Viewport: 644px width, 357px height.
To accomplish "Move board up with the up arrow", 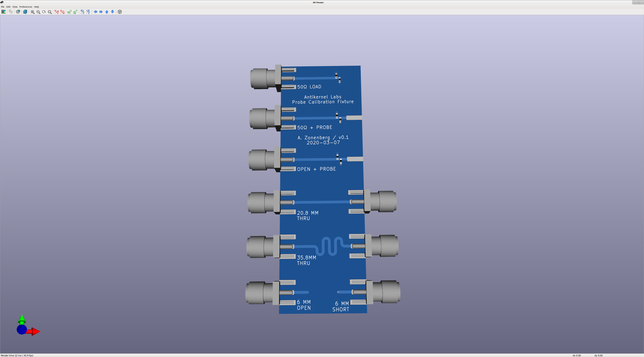I will [107, 12].
